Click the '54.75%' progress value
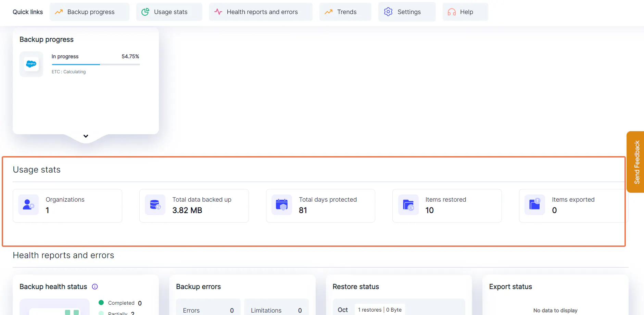 [130, 56]
